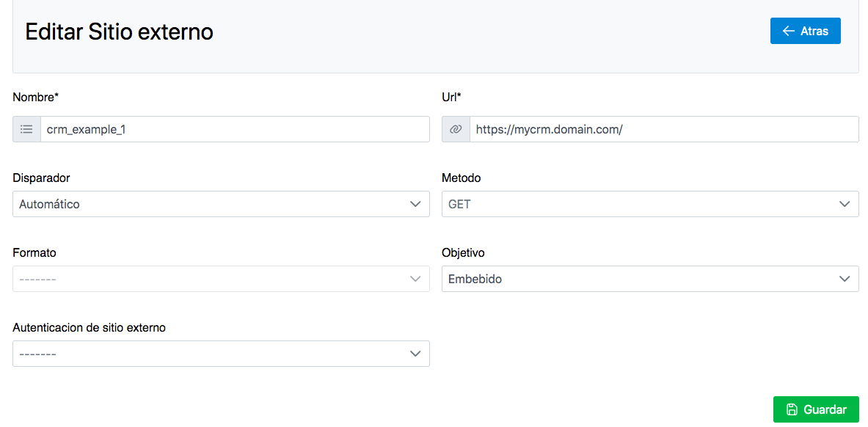The height and width of the screenshot is (427, 868).
Task: Click into the Url field with https://mycrm.domain.com/
Action: tap(663, 129)
